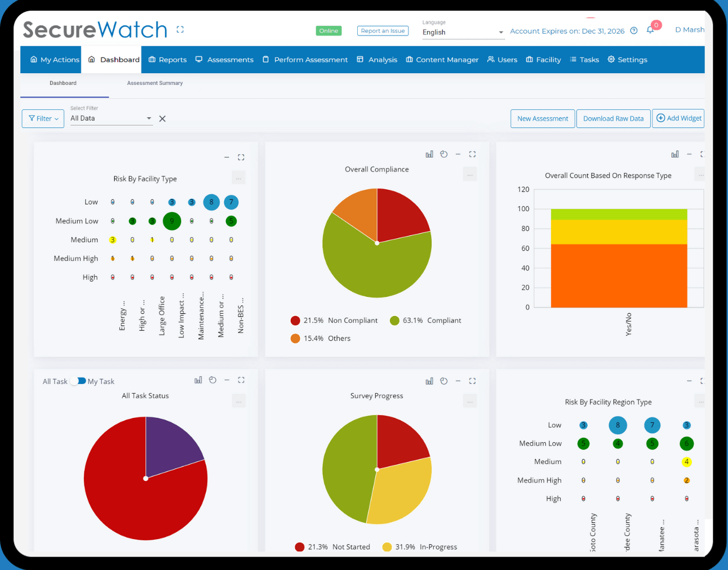Screen dimensions: 728x570
Task: Click the red Not Started legend swatch
Action: click(x=299, y=547)
